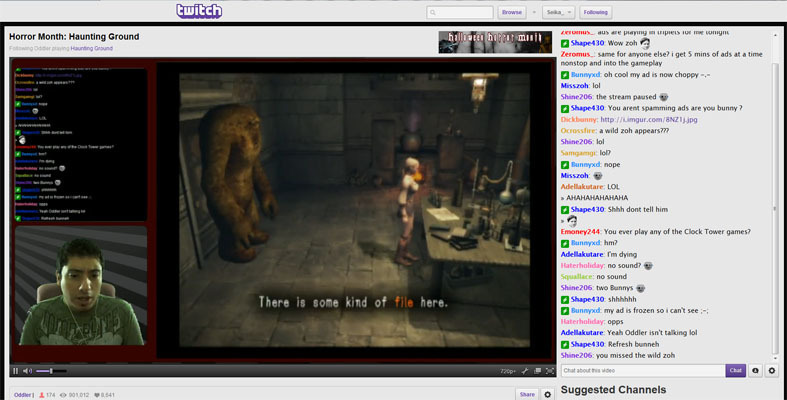The image size is (787, 400).
Task: Click username Emoney244 in chat
Action: pos(580,231)
